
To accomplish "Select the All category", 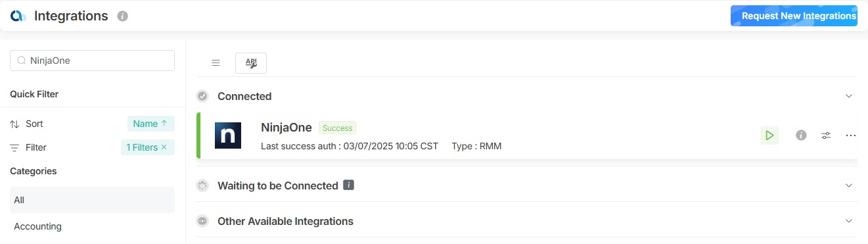I will pos(92,200).
